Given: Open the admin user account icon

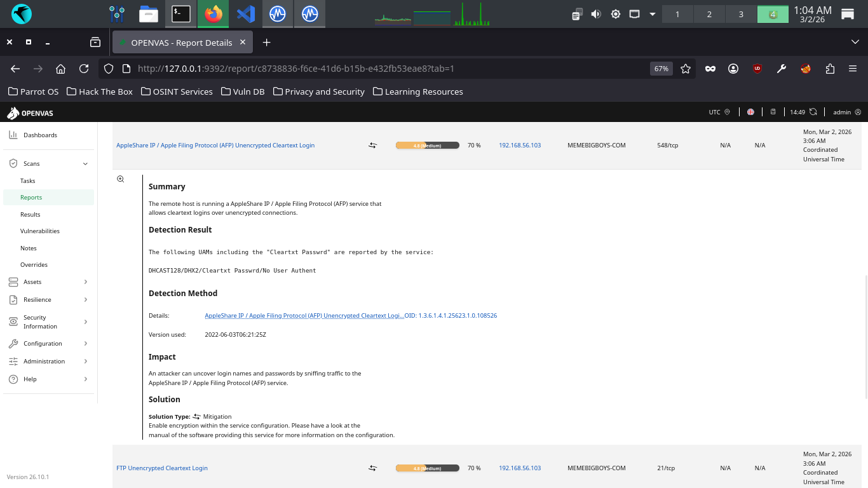Looking at the screenshot, I should (858, 112).
